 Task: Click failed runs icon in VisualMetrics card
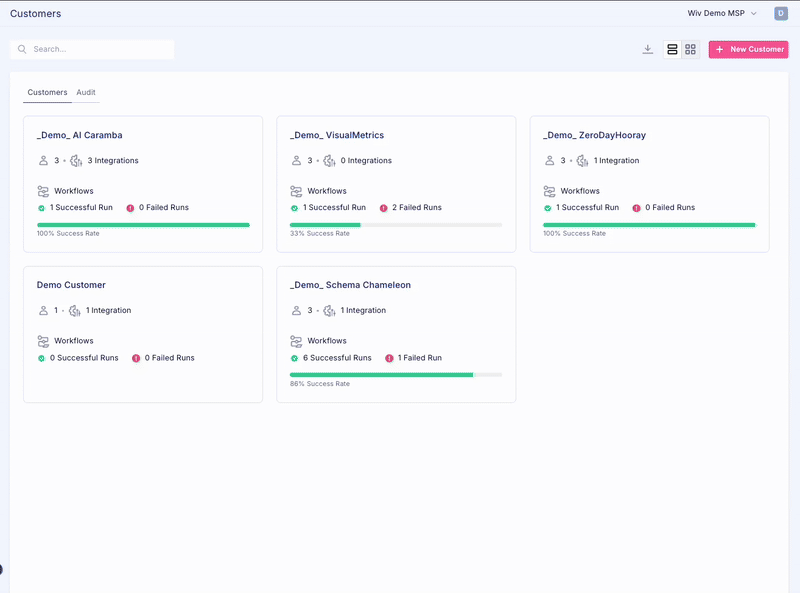[x=383, y=208]
